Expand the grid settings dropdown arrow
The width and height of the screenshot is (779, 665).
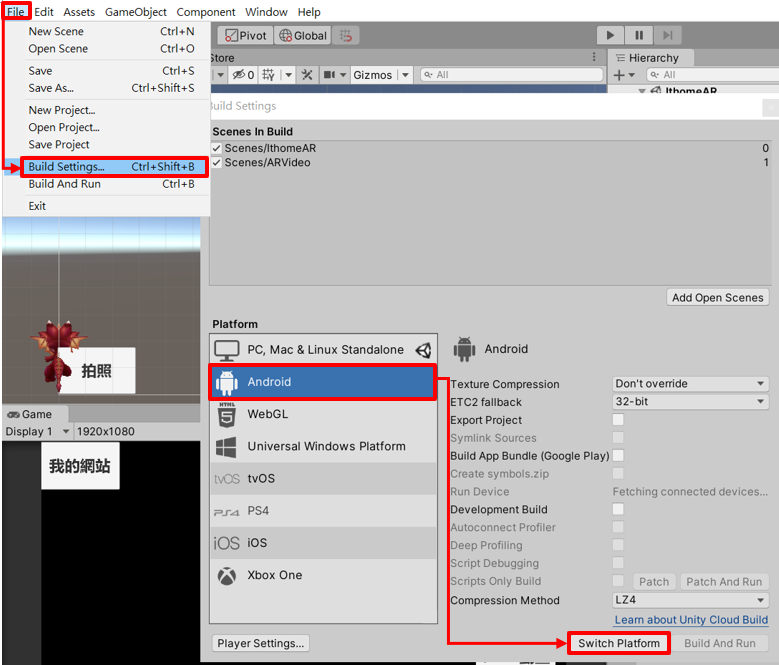pos(288,75)
